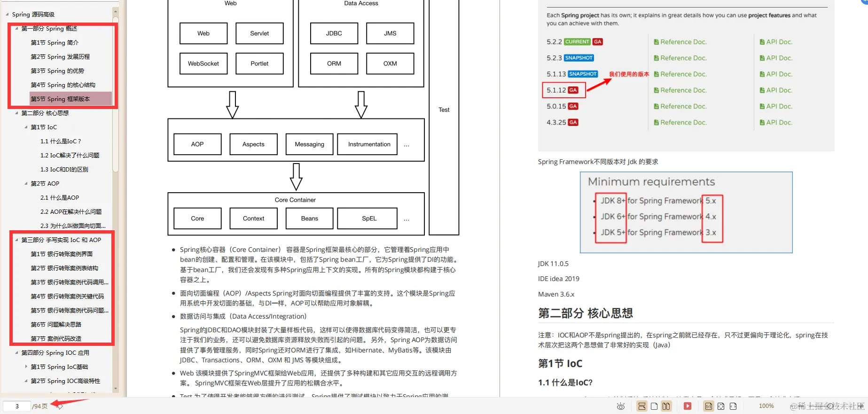
Task: Edit the page number field
Action: pyautogui.click(x=17, y=406)
